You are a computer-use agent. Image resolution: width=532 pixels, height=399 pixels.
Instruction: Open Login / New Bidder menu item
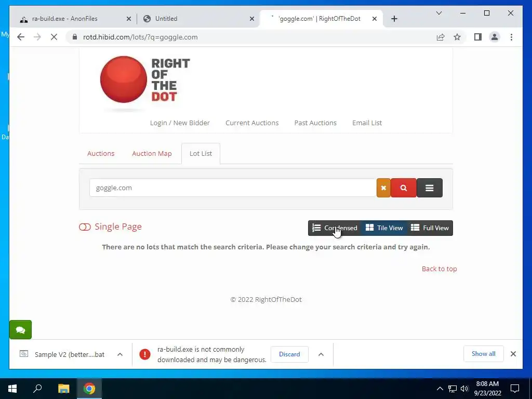click(x=180, y=123)
